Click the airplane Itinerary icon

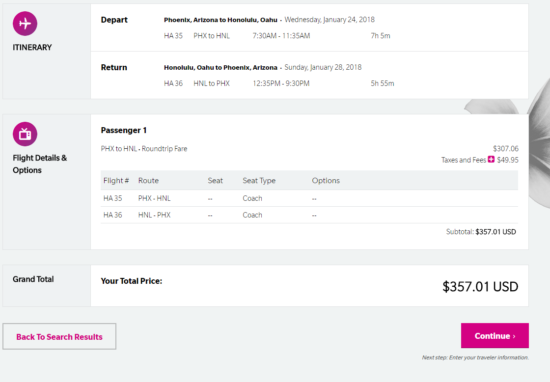pyautogui.click(x=25, y=24)
